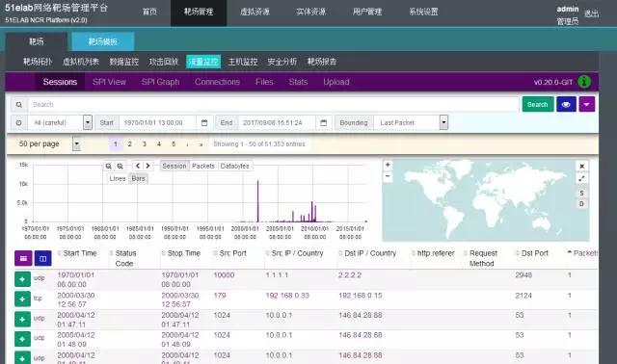Select Bars graph display mode
The width and height of the screenshot is (617, 364).
click(x=138, y=178)
